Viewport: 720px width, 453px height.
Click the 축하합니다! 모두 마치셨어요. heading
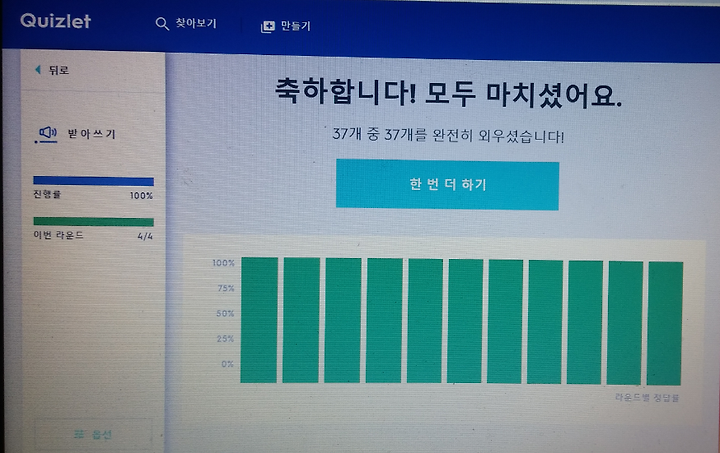[x=448, y=93]
